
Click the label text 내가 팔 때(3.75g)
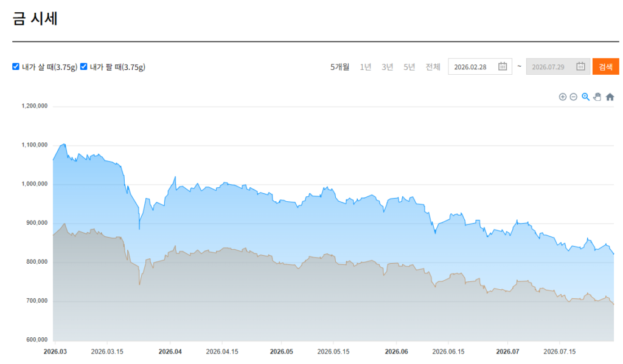point(117,67)
